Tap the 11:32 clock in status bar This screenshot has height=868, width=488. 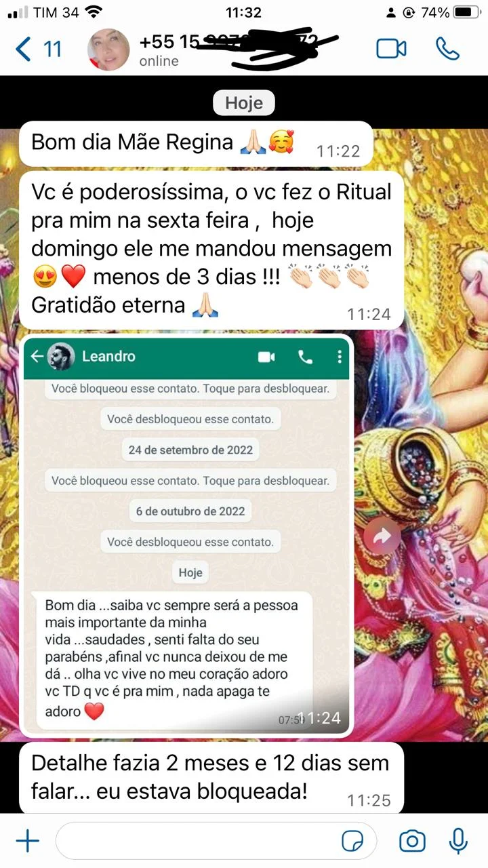point(243,12)
